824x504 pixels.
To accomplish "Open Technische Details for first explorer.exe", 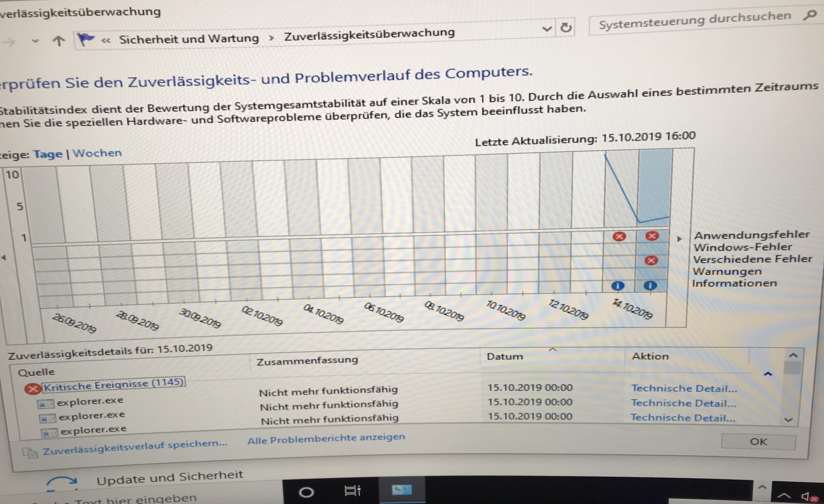I will [x=684, y=388].
